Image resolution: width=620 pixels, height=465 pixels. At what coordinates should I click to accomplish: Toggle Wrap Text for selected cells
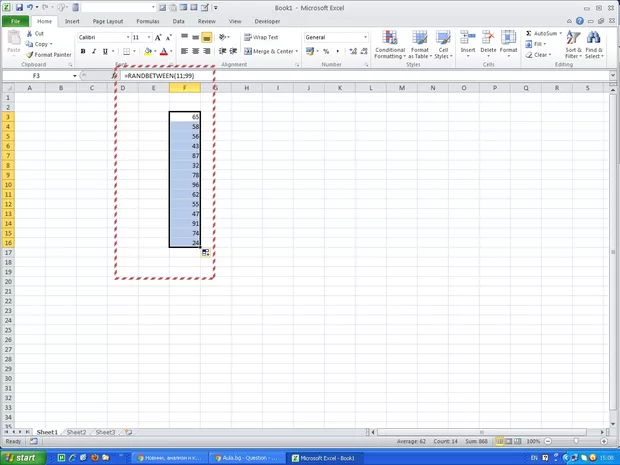point(258,37)
